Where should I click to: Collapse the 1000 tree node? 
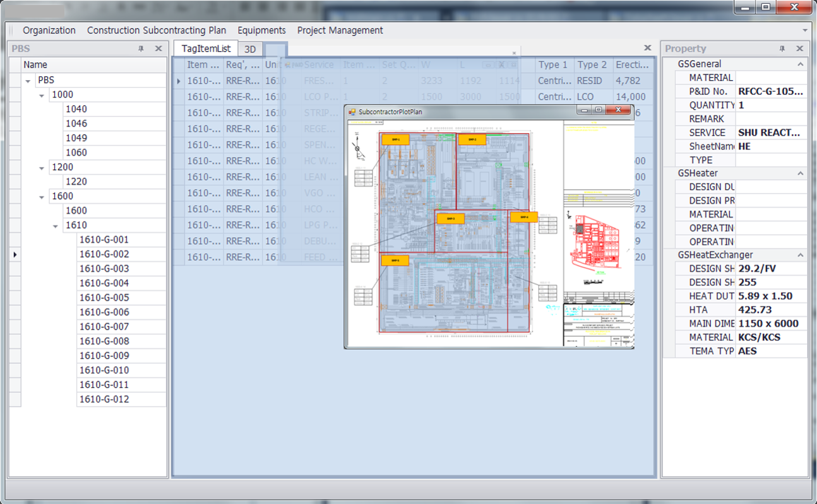point(42,95)
